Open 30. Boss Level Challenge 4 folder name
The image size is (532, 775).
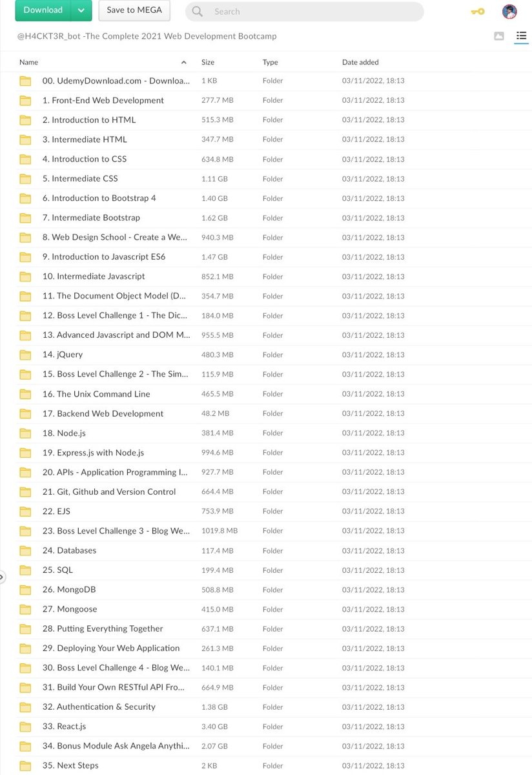coord(116,668)
